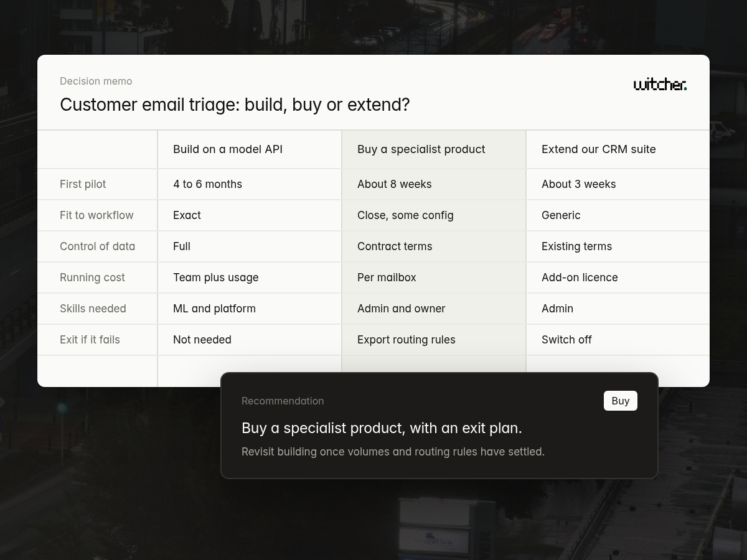Click the 'Fit to workflow' row label

tap(96, 215)
